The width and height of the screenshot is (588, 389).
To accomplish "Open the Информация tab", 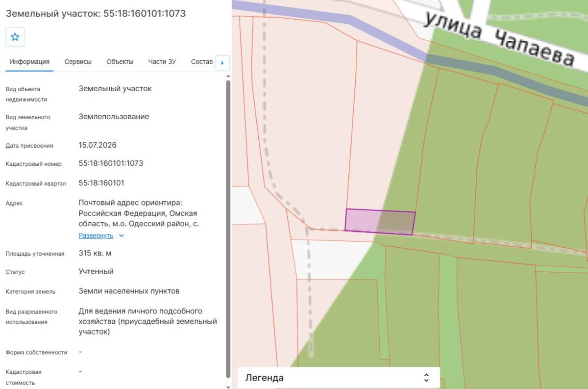I will tap(29, 62).
